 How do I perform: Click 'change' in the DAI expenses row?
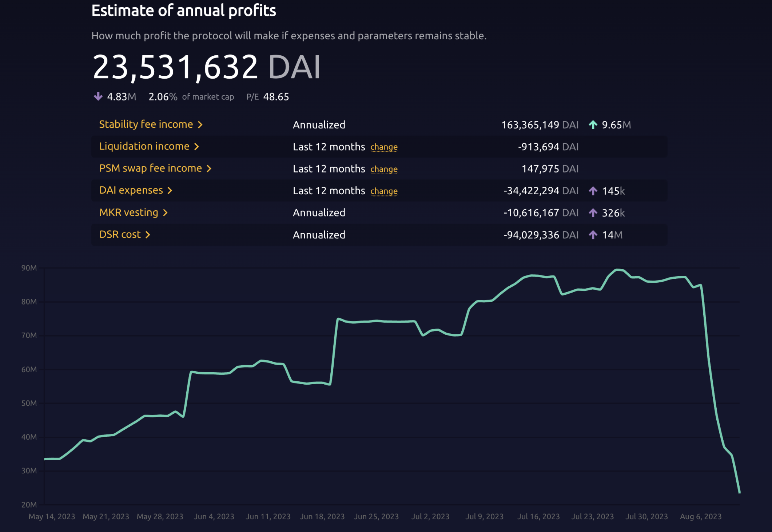[384, 191]
